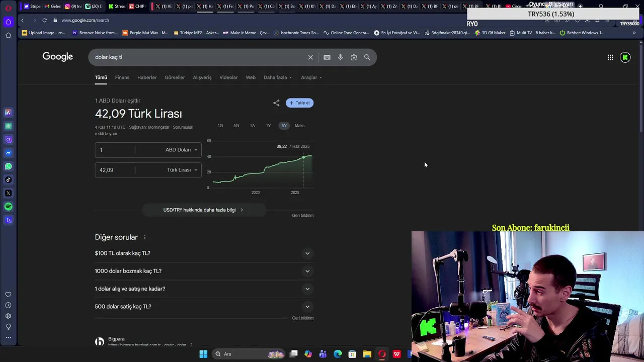
Task: Open TikTok in the Opera sidebar
Action: (x=8, y=179)
